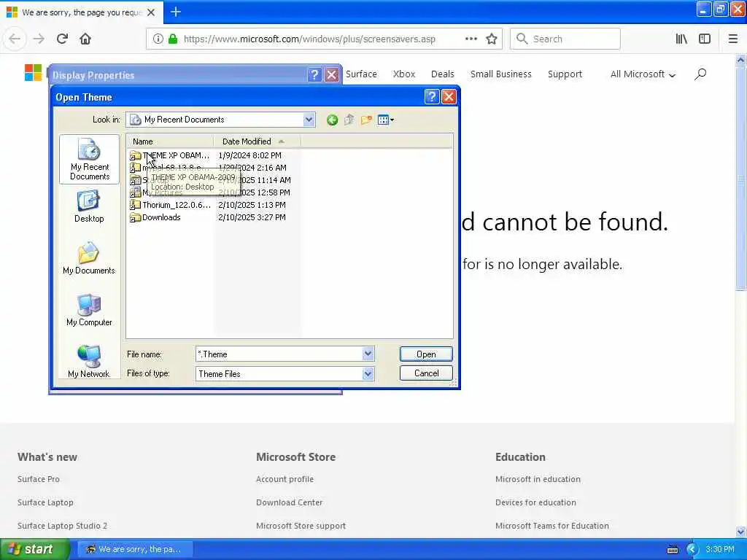Screen dimensions: 747x560
Task: Click the Firefox search box
Action: (x=565, y=39)
